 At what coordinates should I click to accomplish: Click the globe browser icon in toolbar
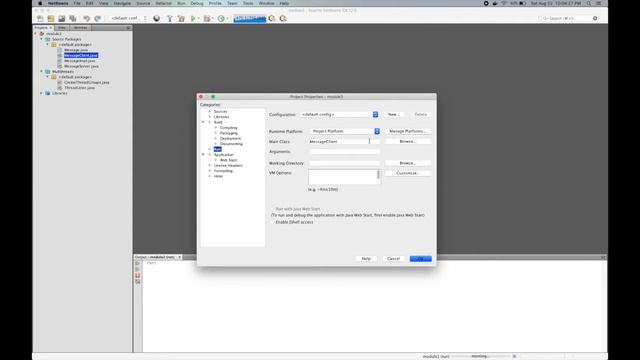pyautogui.click(x=156, y=18)
